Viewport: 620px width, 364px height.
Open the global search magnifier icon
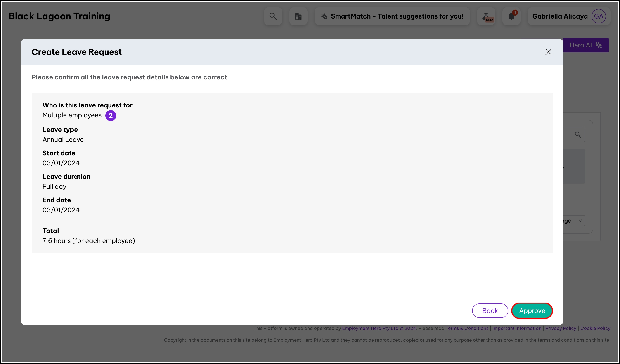(x=273, y=16)
